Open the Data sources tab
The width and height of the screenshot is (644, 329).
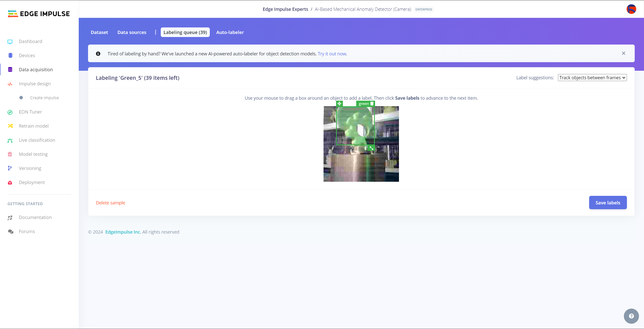click(x=132, y=32)
